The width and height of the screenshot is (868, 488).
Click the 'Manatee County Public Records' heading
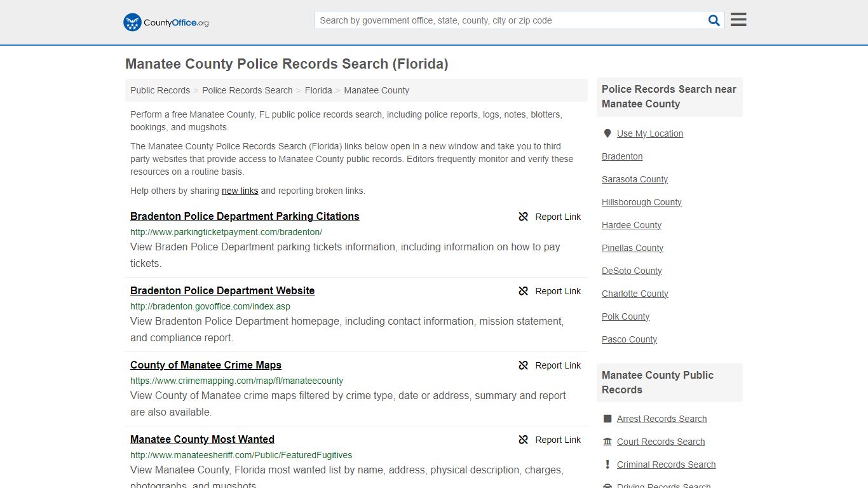pyautogui.click(x=658, y=383)
